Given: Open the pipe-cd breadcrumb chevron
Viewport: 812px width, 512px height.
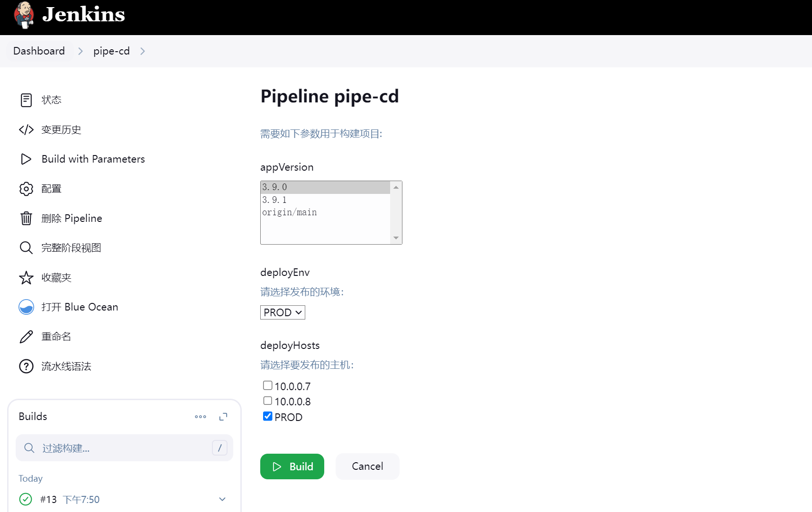Looking at the screenshot, I should [143, 51].
